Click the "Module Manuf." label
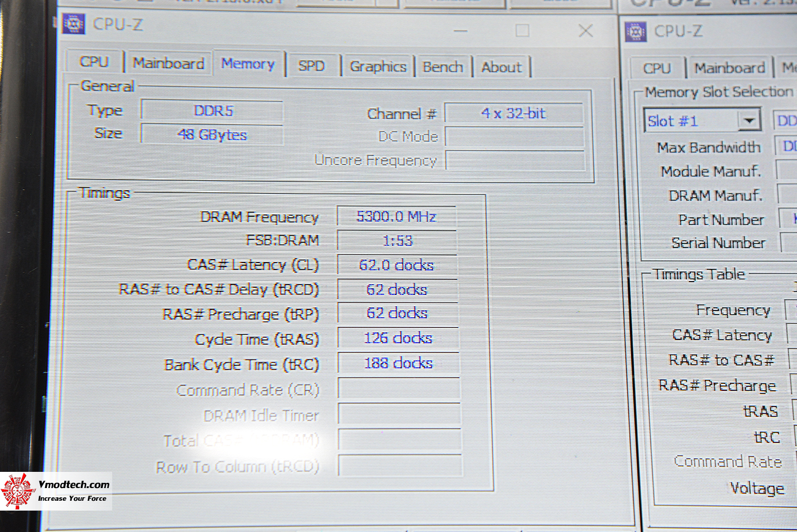This screenshot has width=797, height=532. 711,172
